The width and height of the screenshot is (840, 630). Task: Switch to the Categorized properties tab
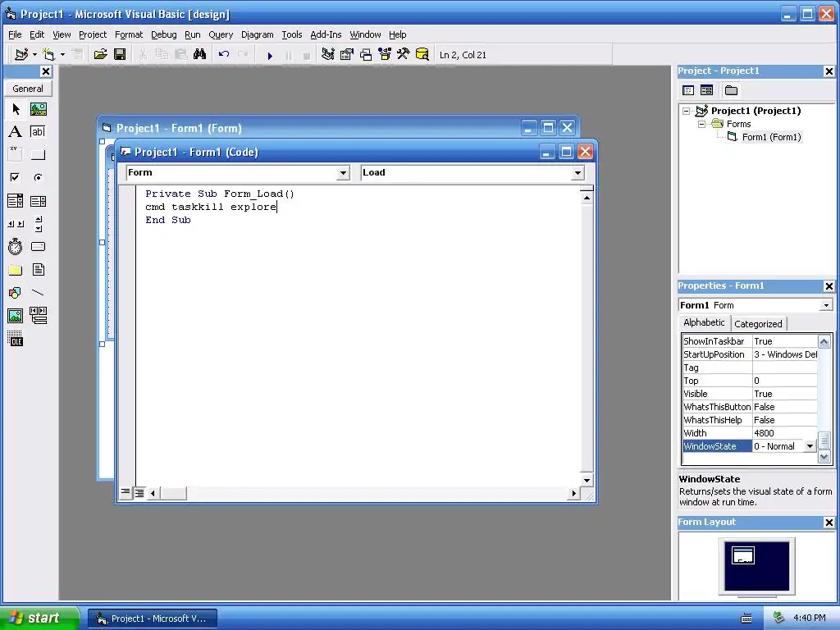[758, 323]
